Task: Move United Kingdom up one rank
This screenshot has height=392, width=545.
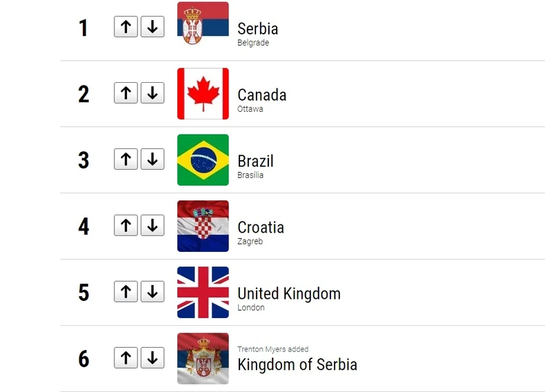Action: coord(126,292)
